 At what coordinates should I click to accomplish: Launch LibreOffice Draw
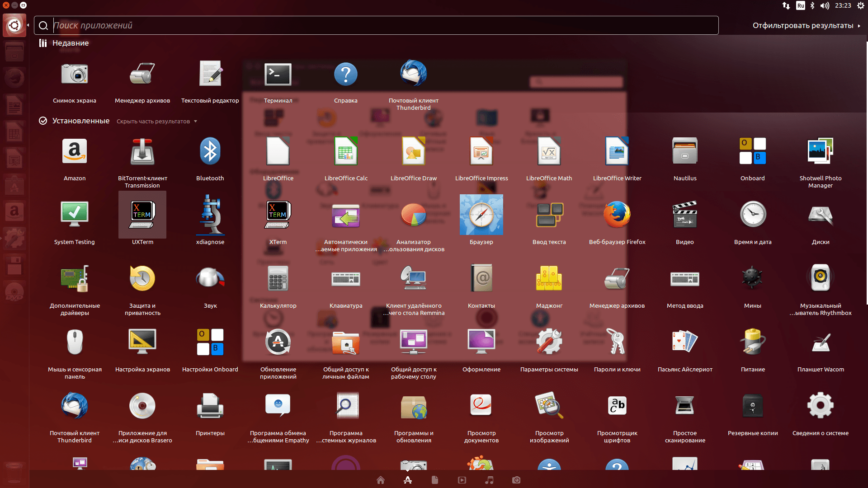(414, 151)
